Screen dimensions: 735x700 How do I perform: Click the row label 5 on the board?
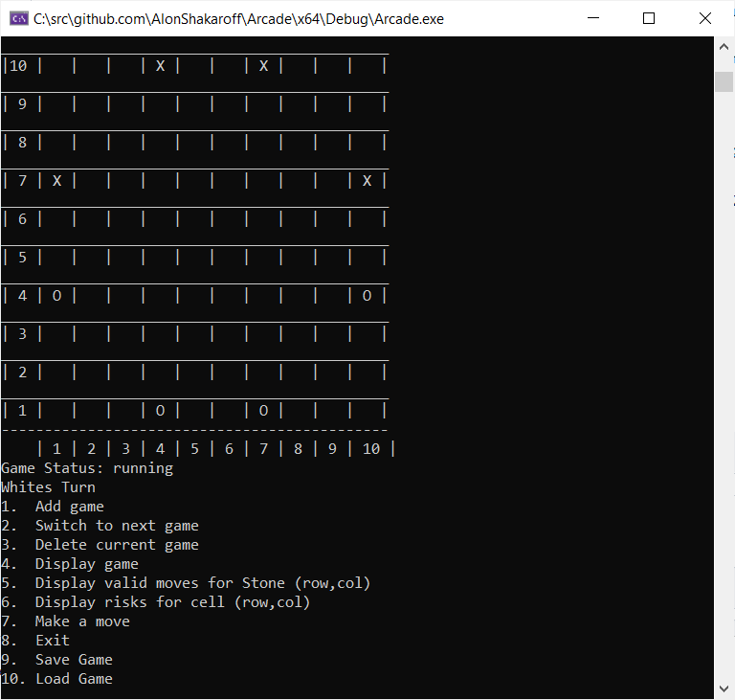tap(23, 257)
